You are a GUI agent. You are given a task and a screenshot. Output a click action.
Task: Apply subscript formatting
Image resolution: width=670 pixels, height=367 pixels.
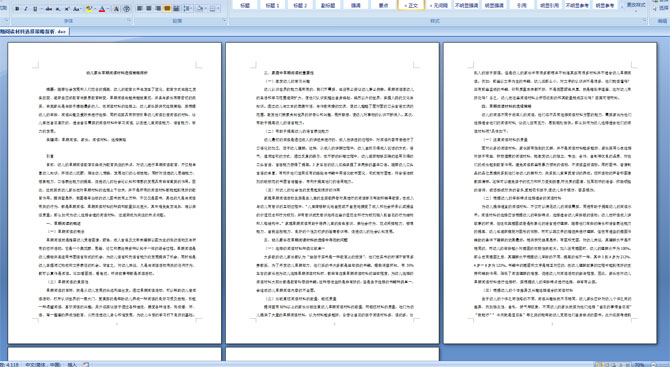point(58,9)
